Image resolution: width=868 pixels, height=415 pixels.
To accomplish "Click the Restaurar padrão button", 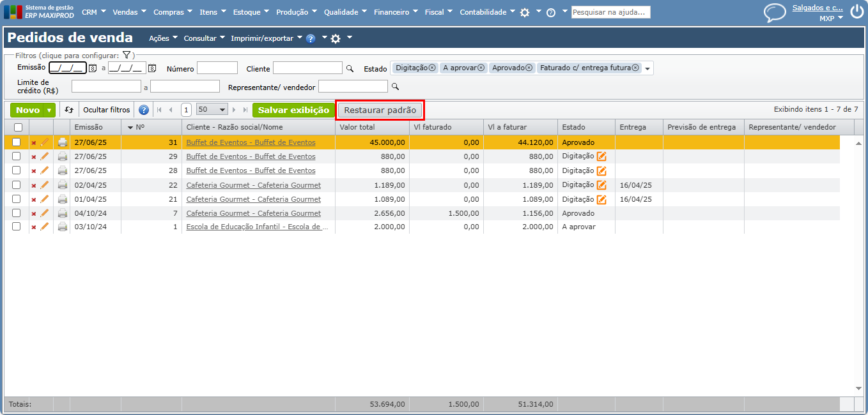I will (x=380, y=110).
